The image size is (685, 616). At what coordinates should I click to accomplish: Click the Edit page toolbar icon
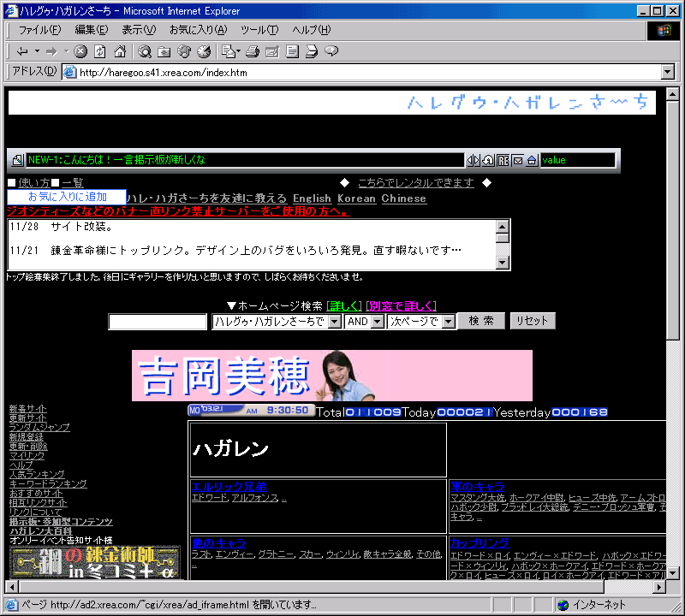pos(272,51)
